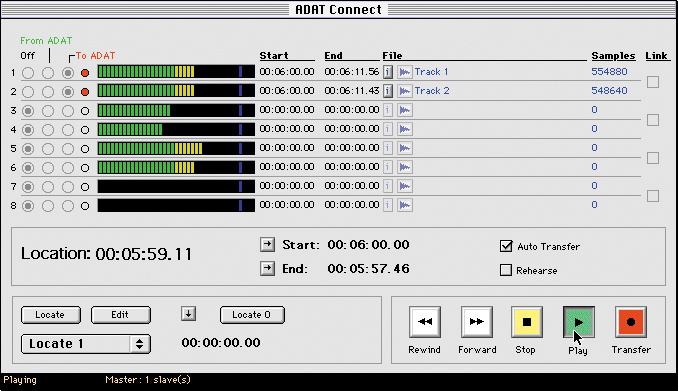Click the Location 00:05:59.11 readout
The width and height of the screenshot is (678, 391).
[106, 254]
